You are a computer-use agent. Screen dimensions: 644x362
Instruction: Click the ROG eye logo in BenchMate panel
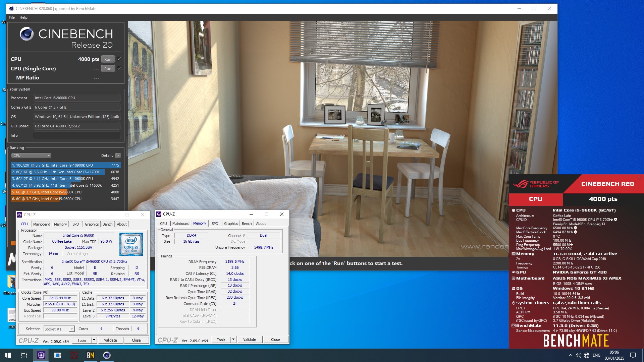520,184
